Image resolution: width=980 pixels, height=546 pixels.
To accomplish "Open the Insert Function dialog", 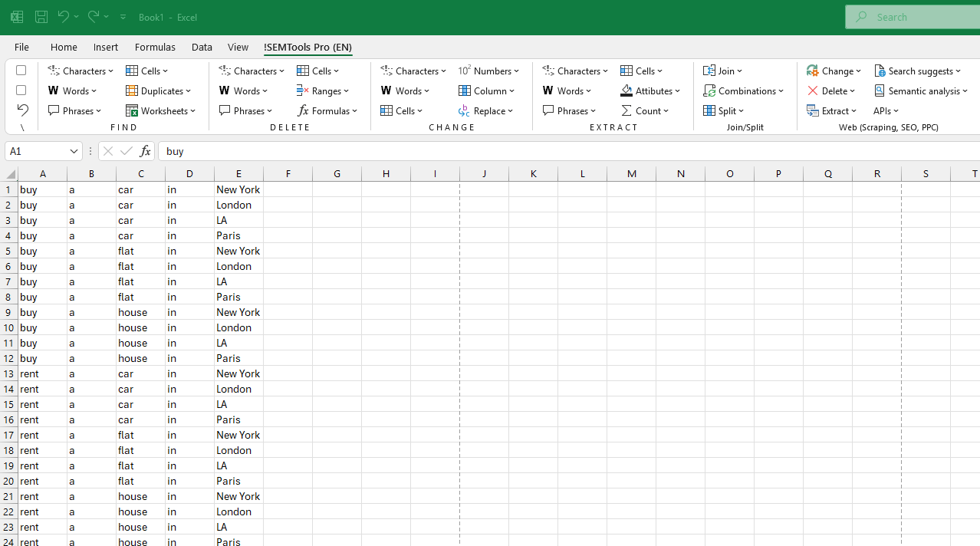I will pyautogui.click(x=145, y=150).
